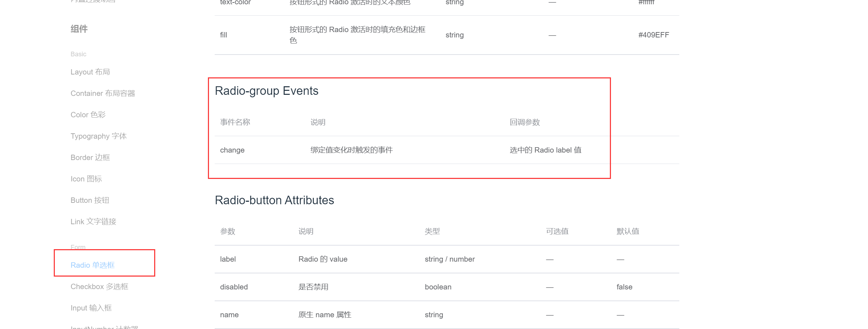This screenshot has height=329, width=868.
Task: Open the Input 输入框 sidebar link
Action: point(91,308)
